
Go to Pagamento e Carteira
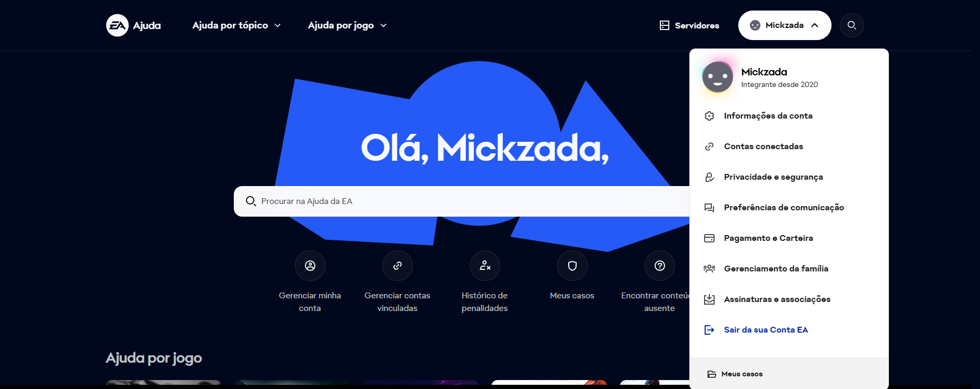768,238
